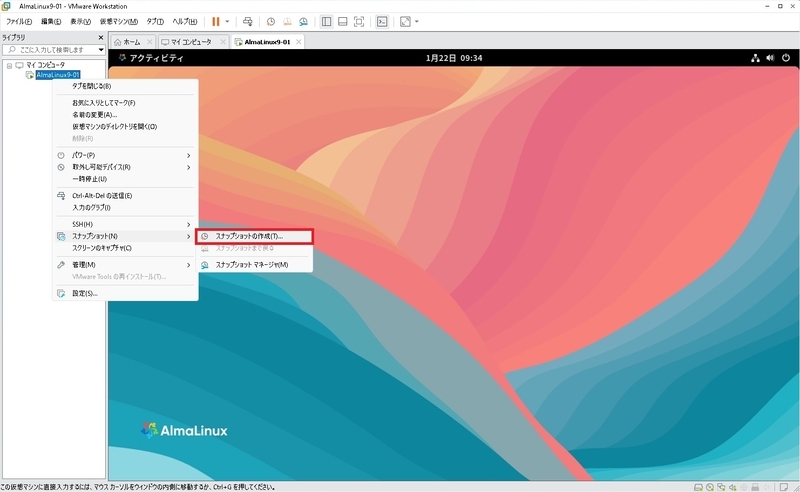The height and width of the screenshot is (492, 800).
Task: Select AlmaLinux9-01 in the library tree
Action: pos(58,75)
